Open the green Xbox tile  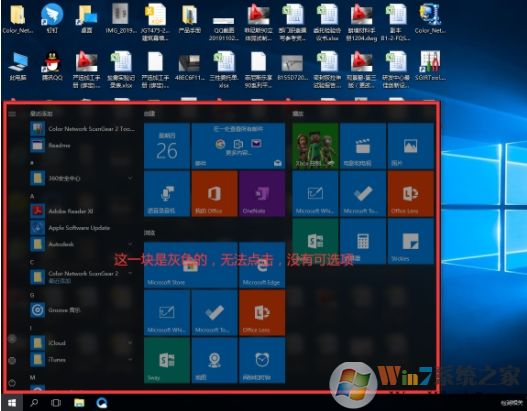click(x=315, y=146)
